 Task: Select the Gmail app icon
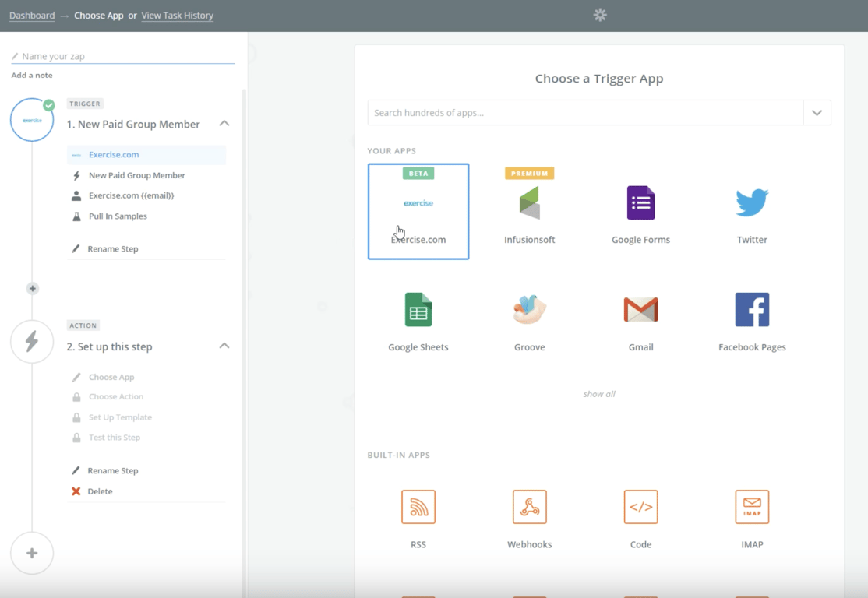click(x=640, y=310)
